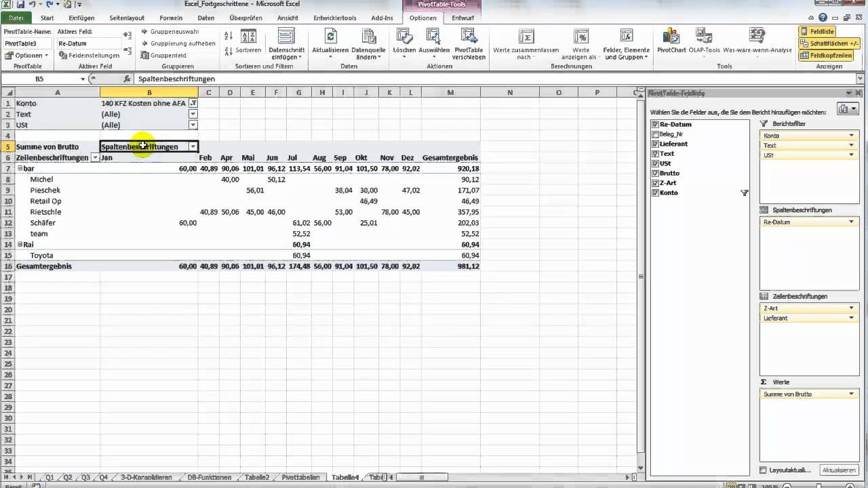
Task: Close the PivotTable field list pane
Action: (x=859, y=93)
